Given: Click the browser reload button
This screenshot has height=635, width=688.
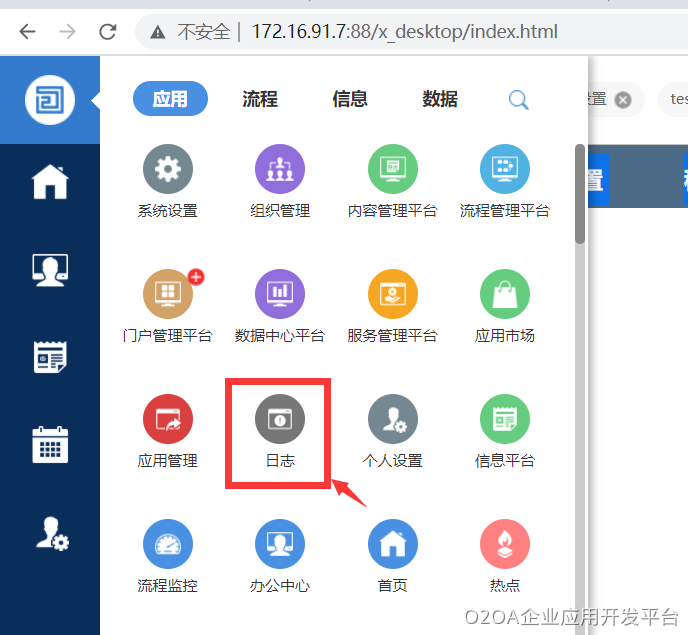Looking at the screenshot, I should point(108,32).
